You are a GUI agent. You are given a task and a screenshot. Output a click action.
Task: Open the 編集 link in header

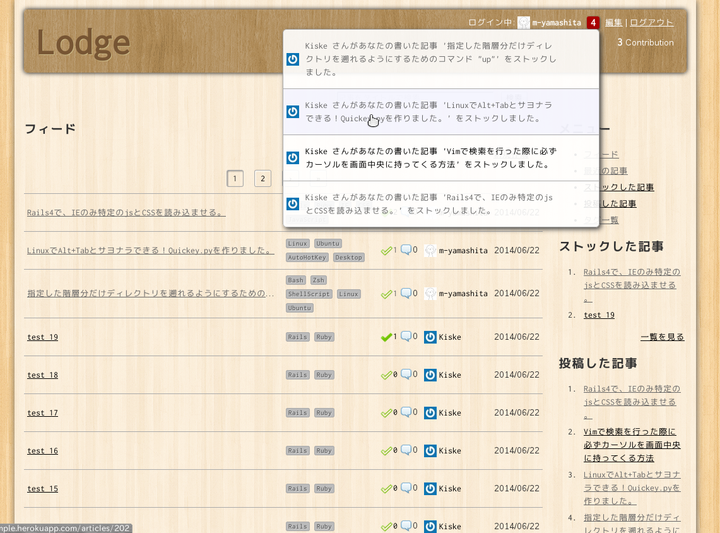point(613,22)
